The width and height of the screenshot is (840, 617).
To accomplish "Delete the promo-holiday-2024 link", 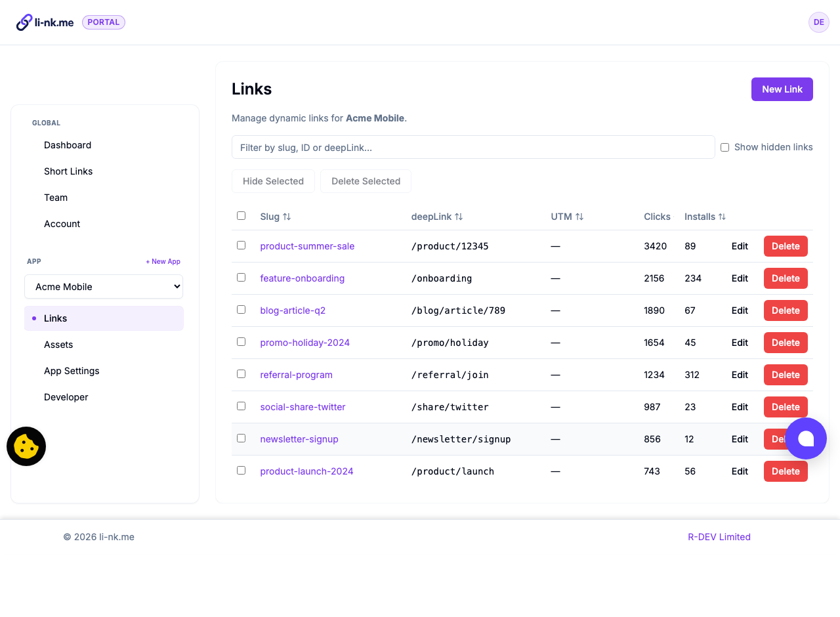I will click(x=786, y=343).
